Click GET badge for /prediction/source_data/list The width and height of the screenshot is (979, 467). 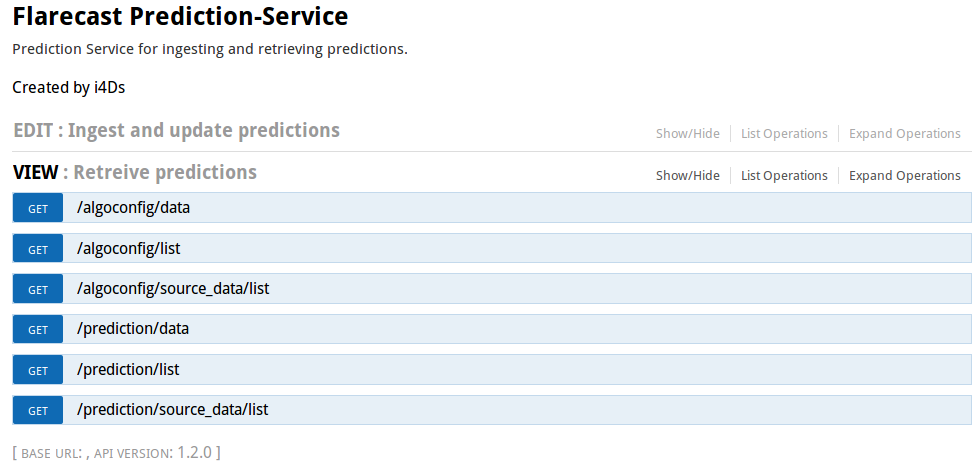tap(38, 410)
